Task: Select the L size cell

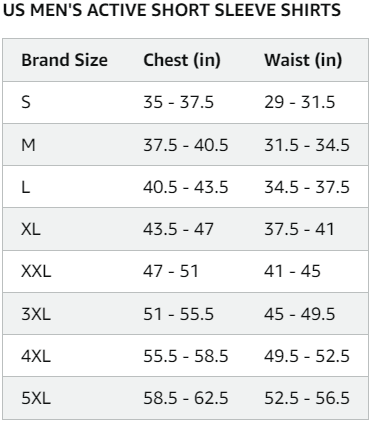Action: click(26, 187)
